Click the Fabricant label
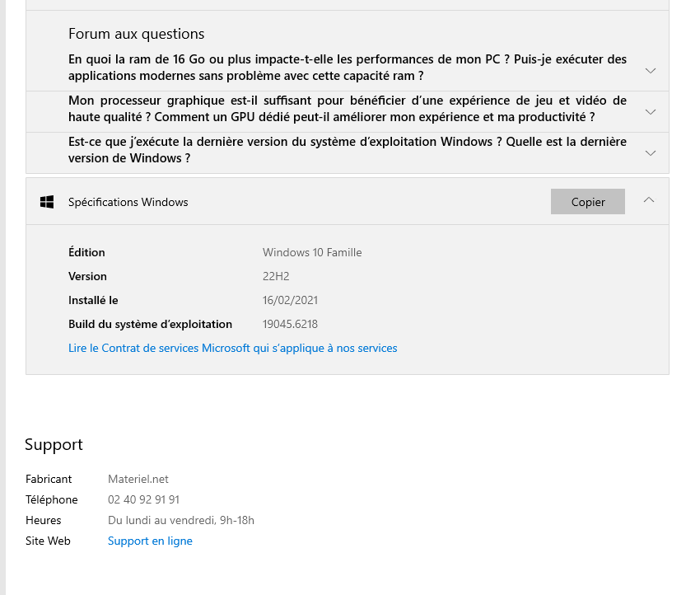700x595 pixels. (49, 479)
